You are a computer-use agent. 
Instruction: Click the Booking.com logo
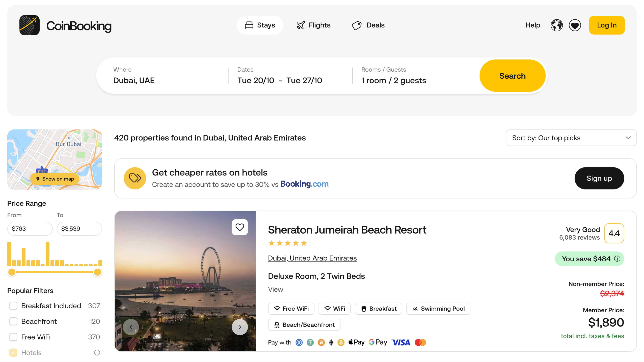pyautogui.click(x=304, y=184)
